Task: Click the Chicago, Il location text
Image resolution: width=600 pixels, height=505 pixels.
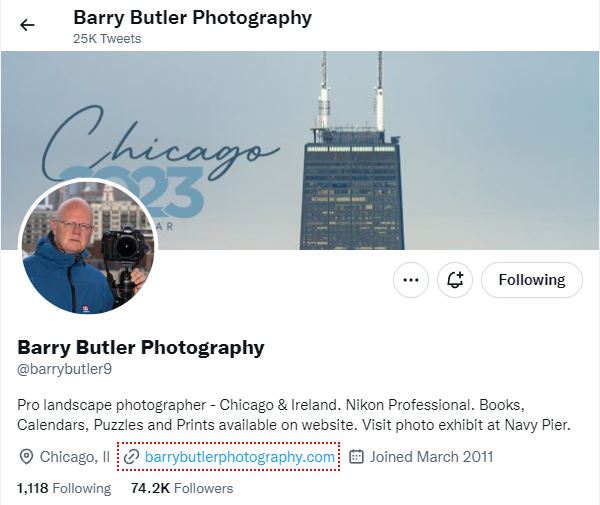Action: (75, 457)
